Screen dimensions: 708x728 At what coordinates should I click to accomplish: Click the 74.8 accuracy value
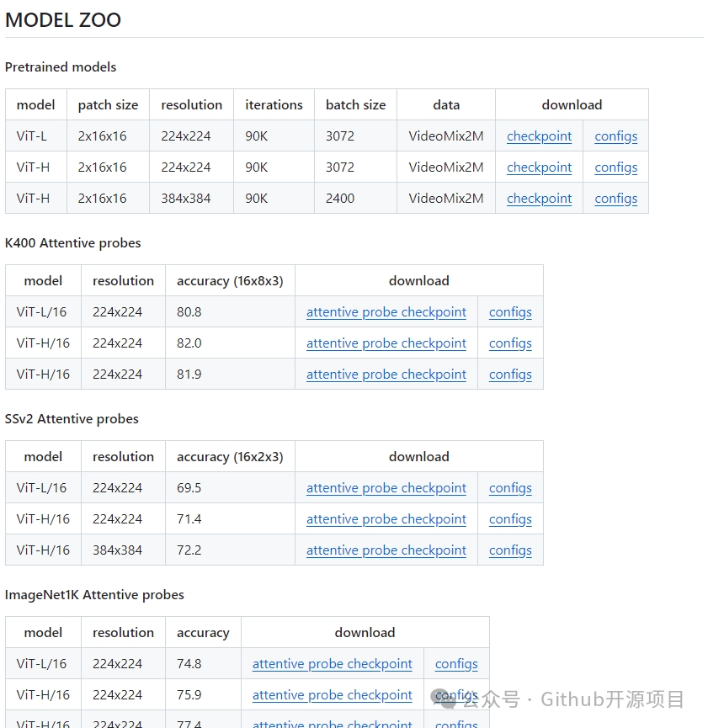[x=189, y=664]
